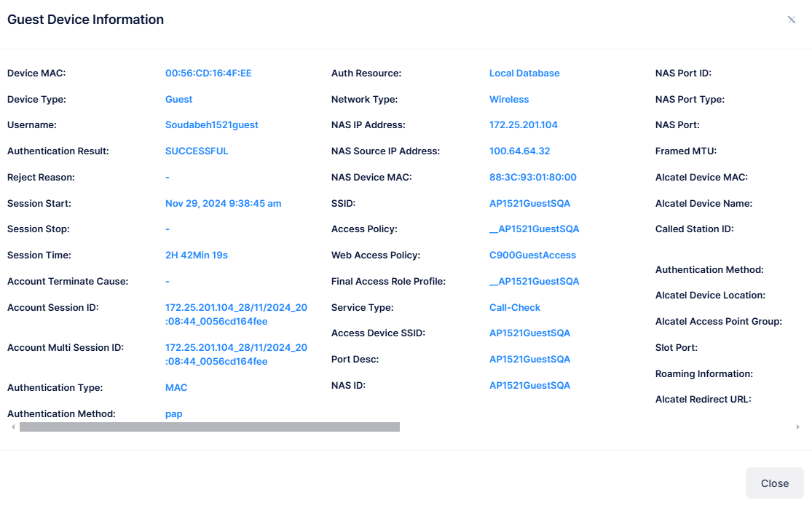Click the Close button

(x=774, y=483)
